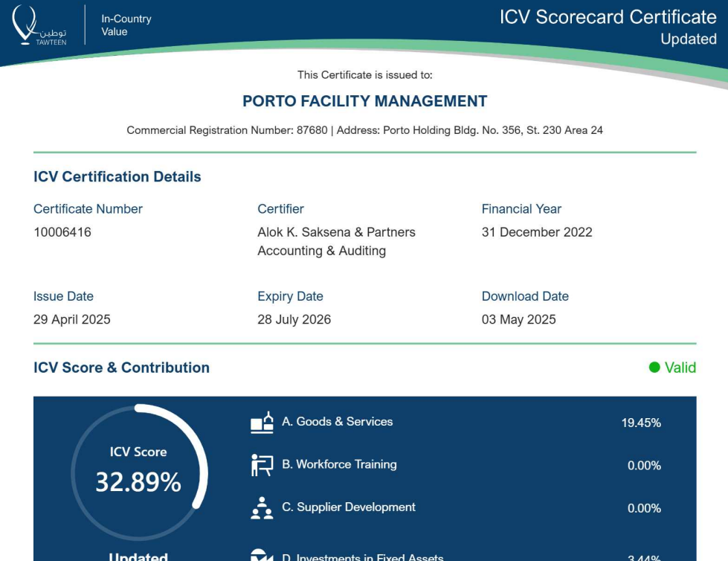Screen dimensions: 728x561
Task: Click certificate number 10006416
Action: pos(62,232)
